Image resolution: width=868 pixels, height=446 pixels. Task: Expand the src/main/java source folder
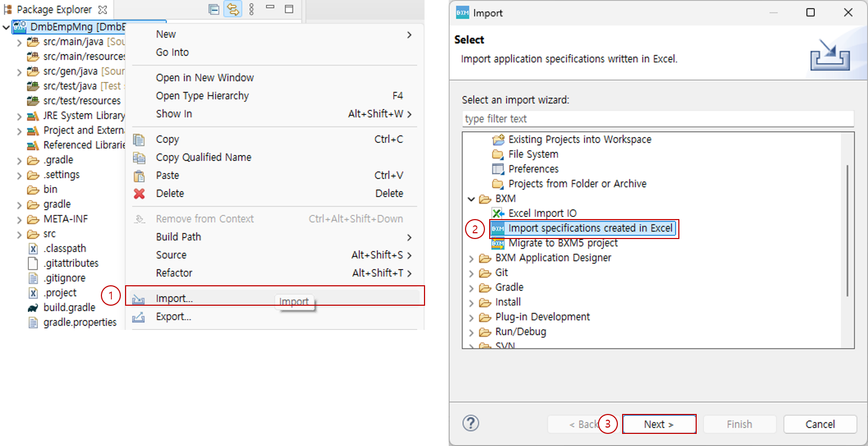coord(19,42)
